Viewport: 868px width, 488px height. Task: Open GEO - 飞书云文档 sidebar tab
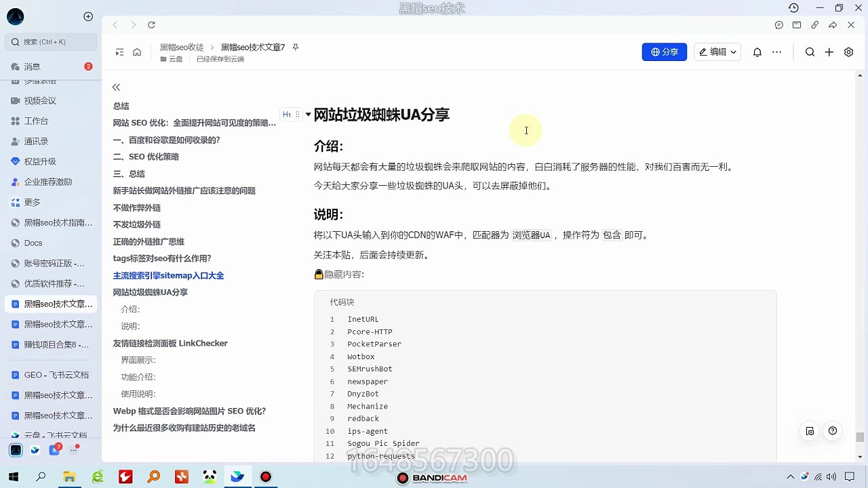52,375
